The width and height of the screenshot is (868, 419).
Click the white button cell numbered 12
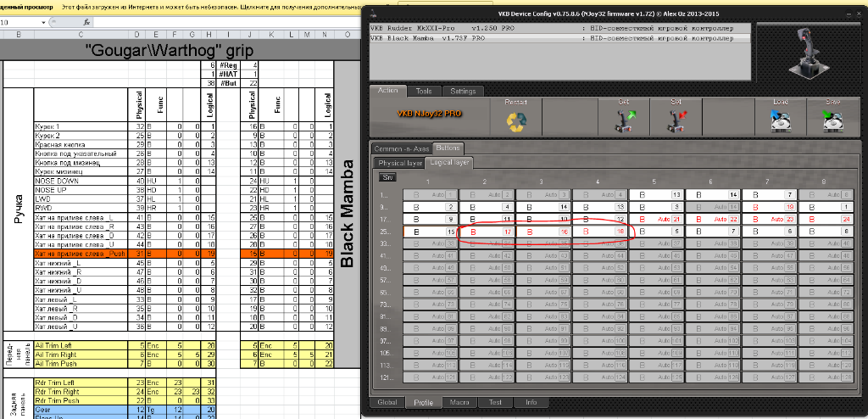point(601,220)
